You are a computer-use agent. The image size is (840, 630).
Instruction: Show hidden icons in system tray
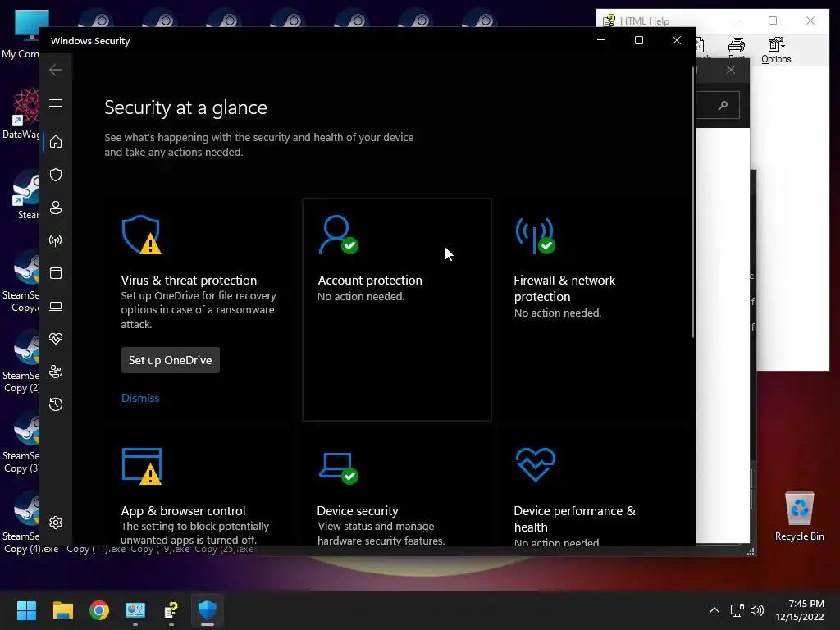[x=714, y=610]
